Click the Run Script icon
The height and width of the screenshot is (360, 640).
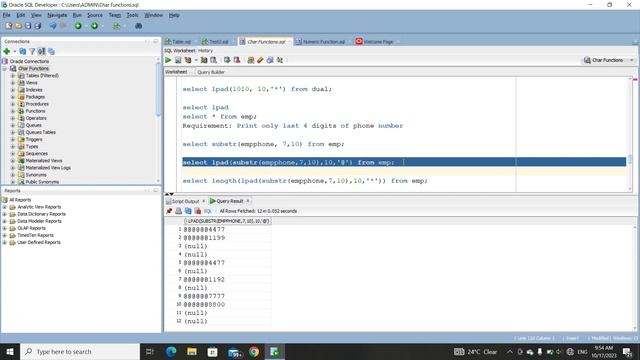pyautogui.click(x=178, y=60)
